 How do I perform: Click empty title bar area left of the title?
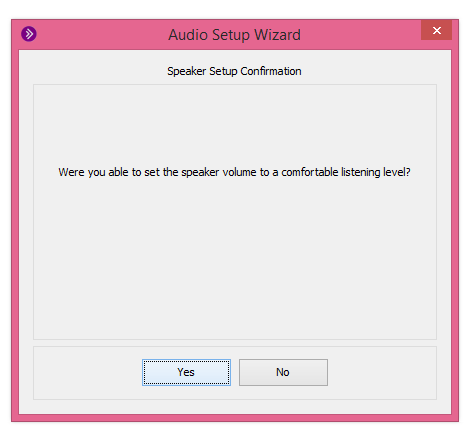coord(100,35)
